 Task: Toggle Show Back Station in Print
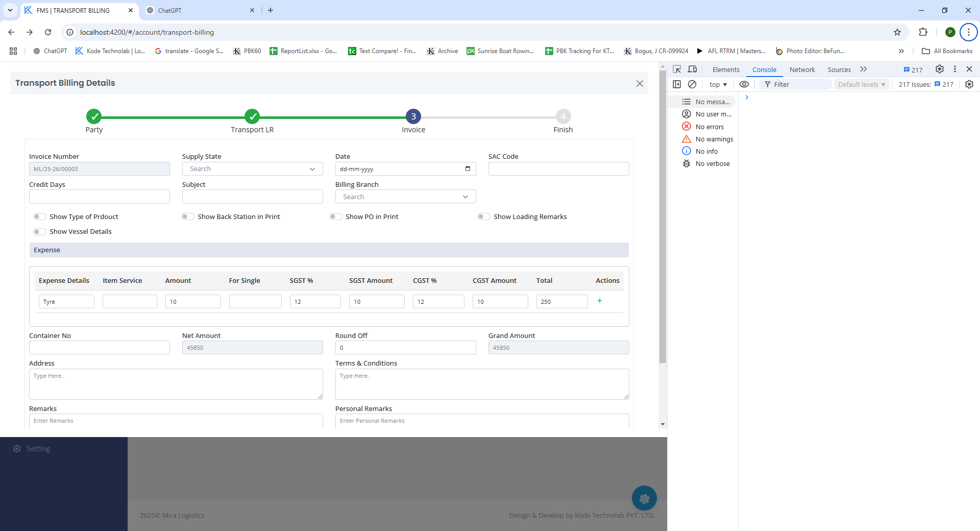click(187, 216)
